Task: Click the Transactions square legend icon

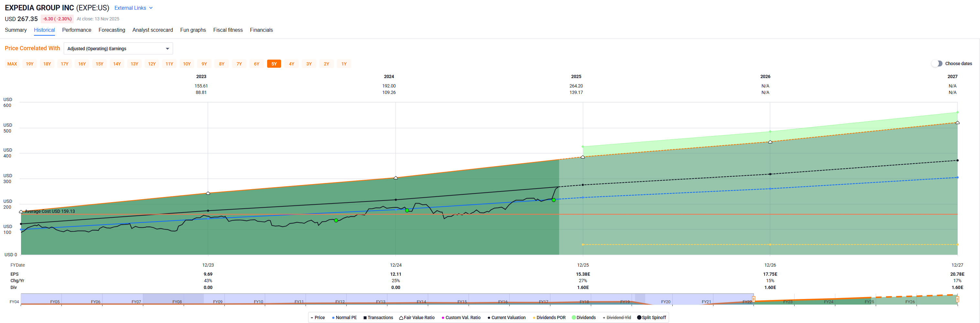Action: [365, 318]
